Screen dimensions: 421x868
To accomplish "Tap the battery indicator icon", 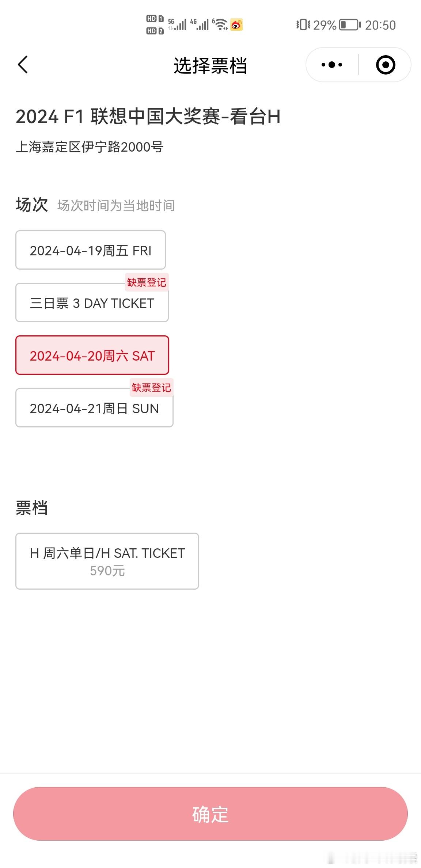I will 350,25.
